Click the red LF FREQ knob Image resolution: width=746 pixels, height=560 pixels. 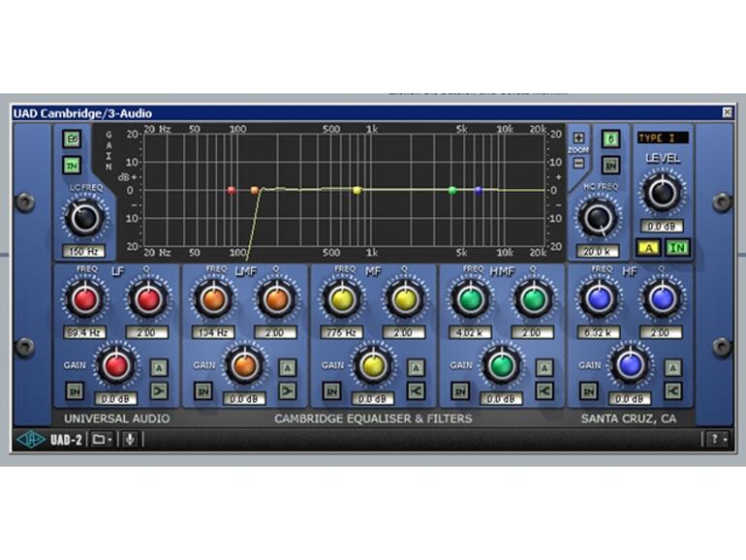(x=85, y=299)
